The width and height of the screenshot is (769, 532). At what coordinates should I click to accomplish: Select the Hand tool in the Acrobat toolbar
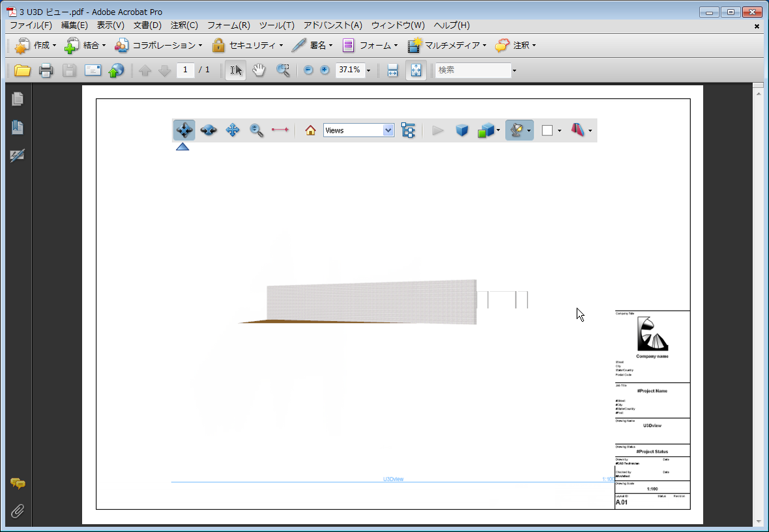coord(259,70)
